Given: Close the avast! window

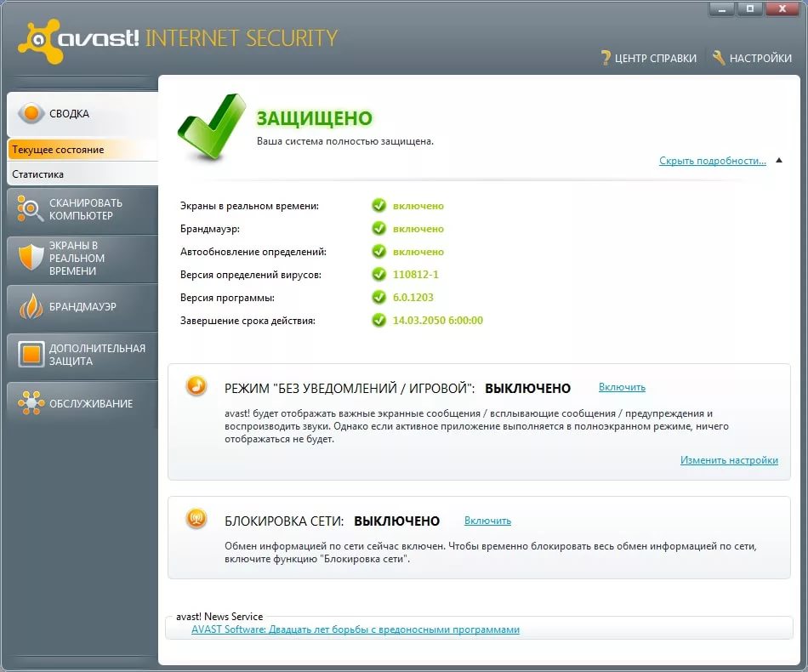Looking at the screenshot, I should pyautogui.click(x=782, y=9).
